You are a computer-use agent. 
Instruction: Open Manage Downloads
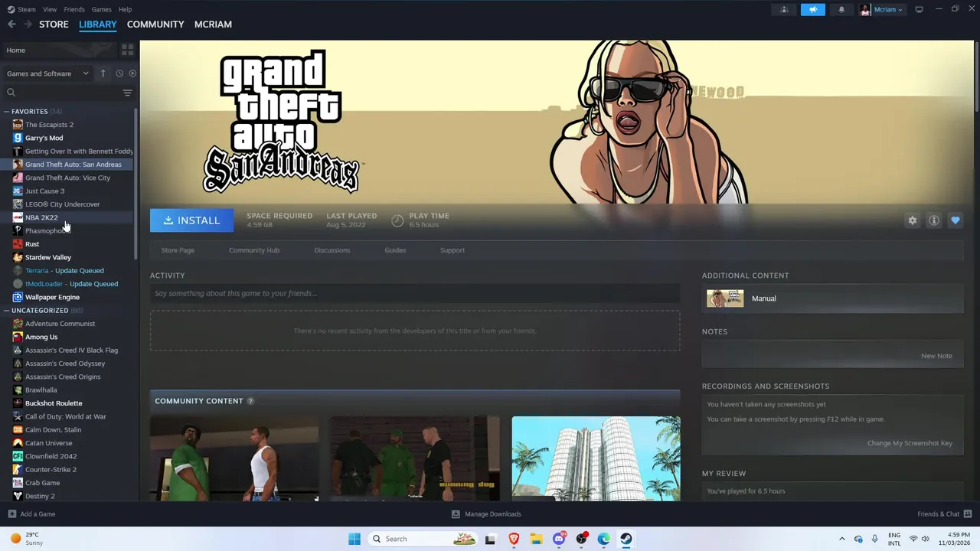486,514
